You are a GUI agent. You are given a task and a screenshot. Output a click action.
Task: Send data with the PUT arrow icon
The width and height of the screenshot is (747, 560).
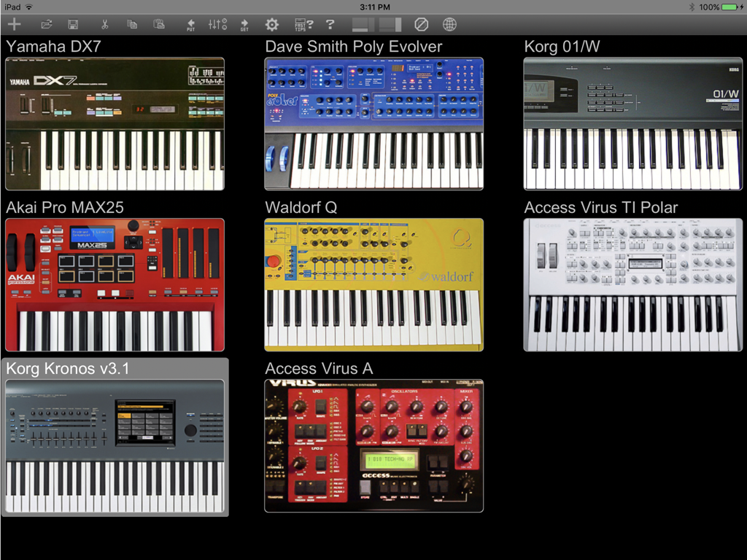(x=190, y=24)
